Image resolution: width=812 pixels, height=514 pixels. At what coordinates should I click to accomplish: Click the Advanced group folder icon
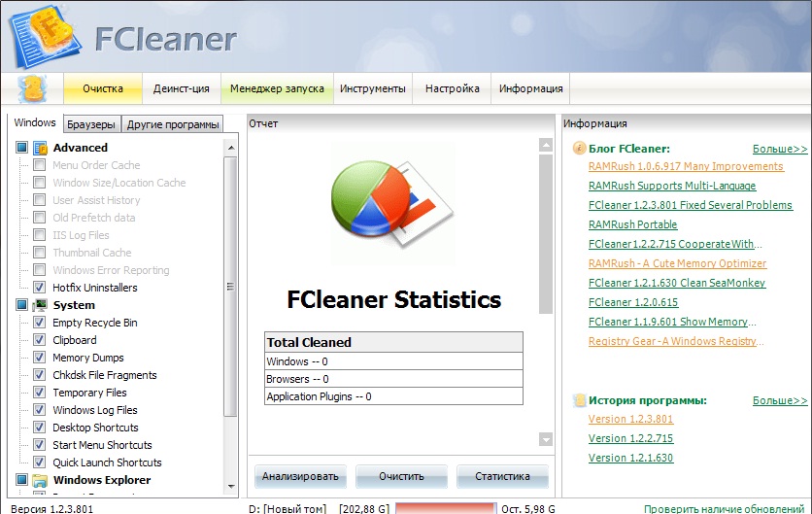41,148
